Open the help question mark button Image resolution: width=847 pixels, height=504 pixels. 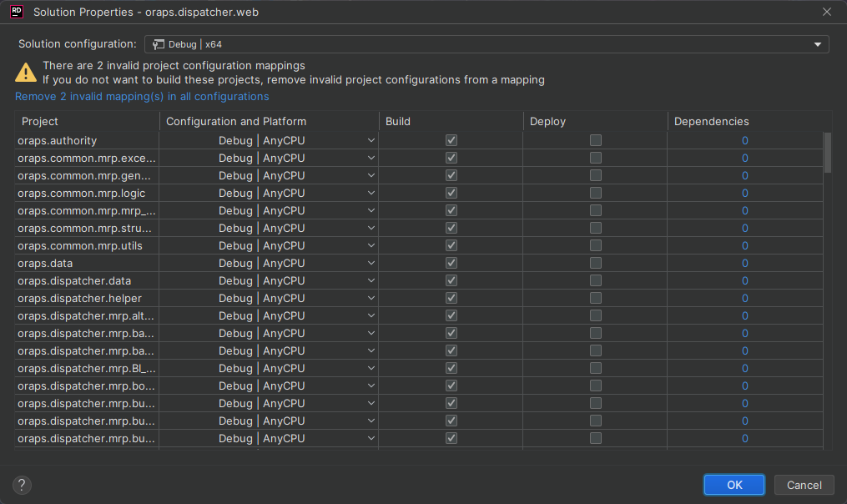[x=22, y=485]
